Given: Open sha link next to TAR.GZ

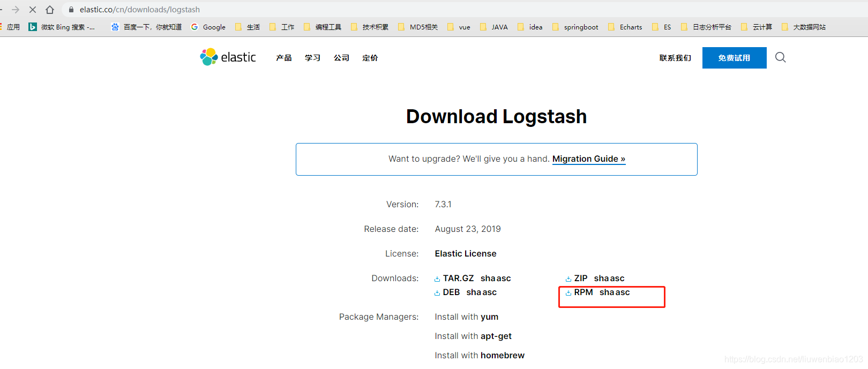Looking at the screenshot, I should click(488, 278).
